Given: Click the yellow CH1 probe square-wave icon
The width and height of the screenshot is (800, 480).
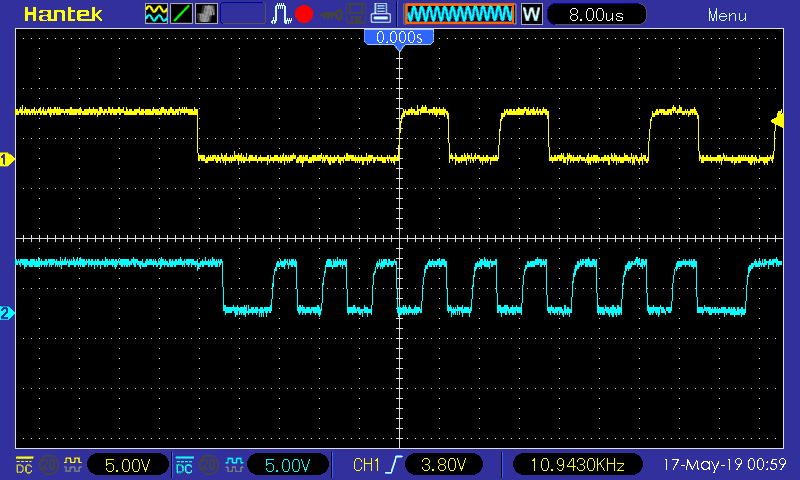Looking at the screenshot, I should point(73,465).
